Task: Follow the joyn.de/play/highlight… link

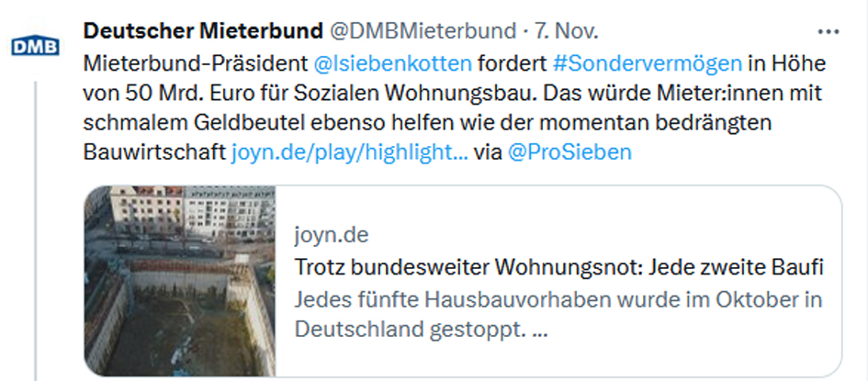Action: (x=350, y=151)
